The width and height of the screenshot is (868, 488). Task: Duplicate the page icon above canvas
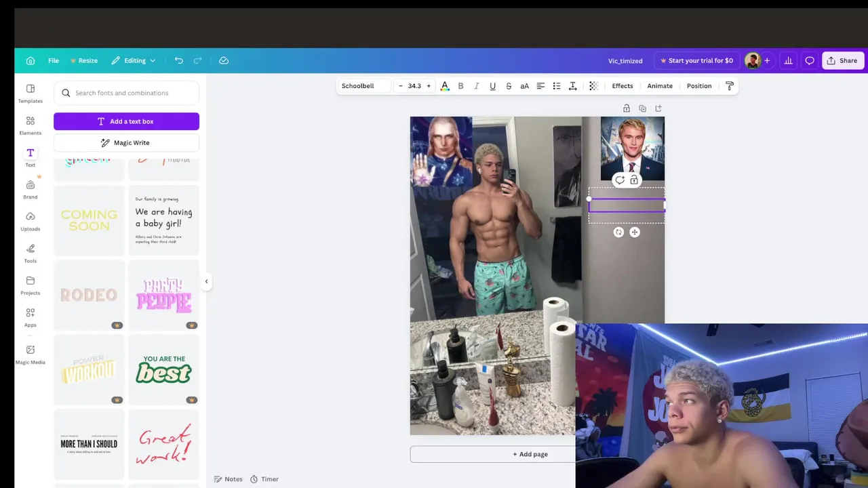click(642, 108)
